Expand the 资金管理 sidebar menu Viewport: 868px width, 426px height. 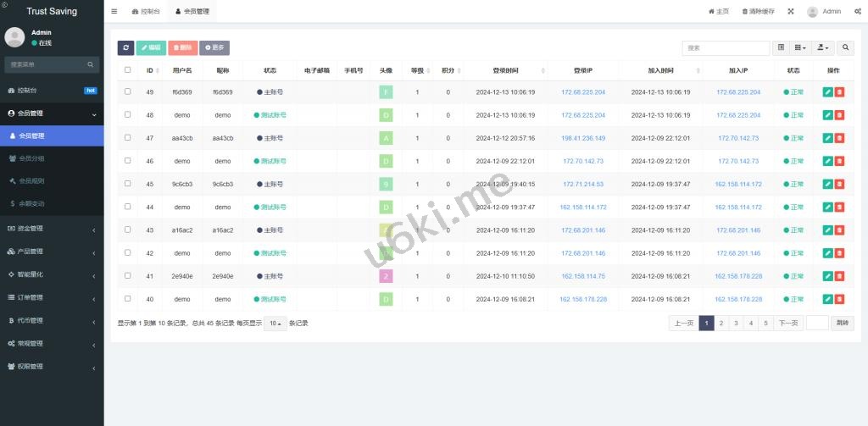51,228
